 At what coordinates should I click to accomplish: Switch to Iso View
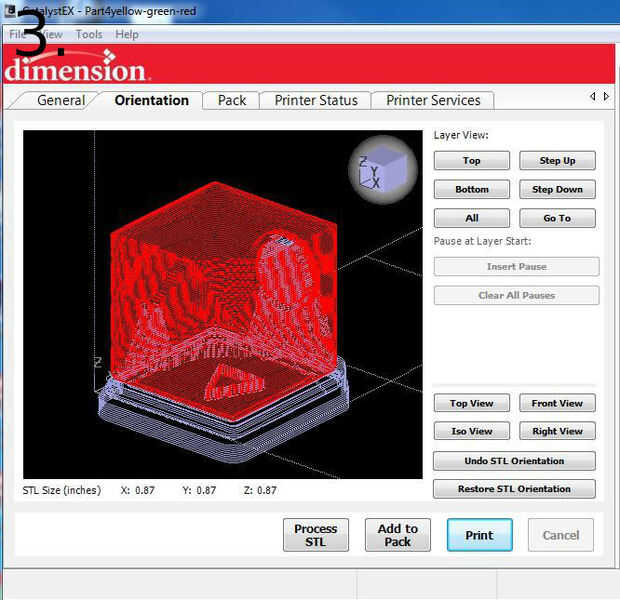click(472, 431)
